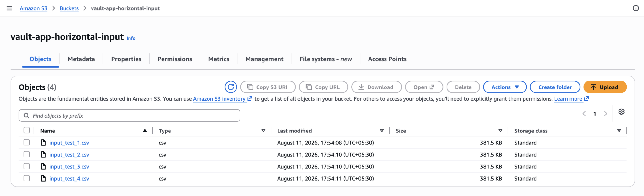Image resolution: width=644 pixels, height=196 pixels.
Task: Go to Buckets breadcrumb link
Action: [69, 8]
